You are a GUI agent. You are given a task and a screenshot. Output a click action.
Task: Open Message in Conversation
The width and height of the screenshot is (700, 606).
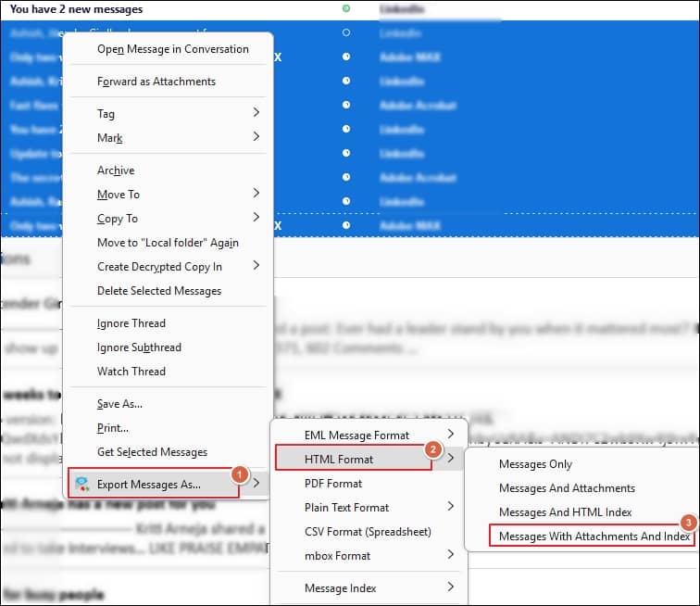click(173, 49)
